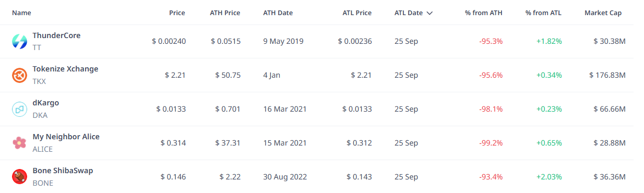Sort by % from ATL header
Image resolution: width=644 pixels, height=193 pixels.
point(543,13)
